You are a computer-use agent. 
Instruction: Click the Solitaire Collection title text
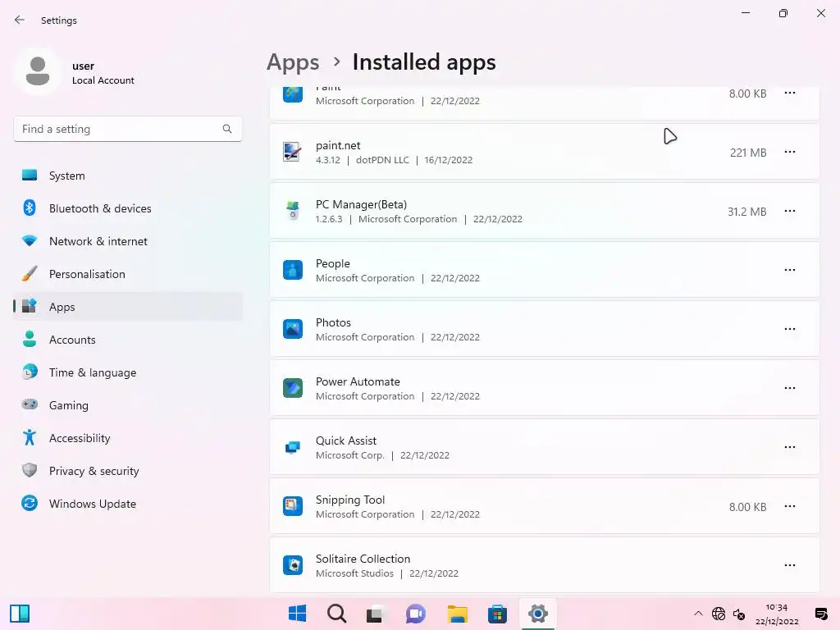tap(363, 559)
